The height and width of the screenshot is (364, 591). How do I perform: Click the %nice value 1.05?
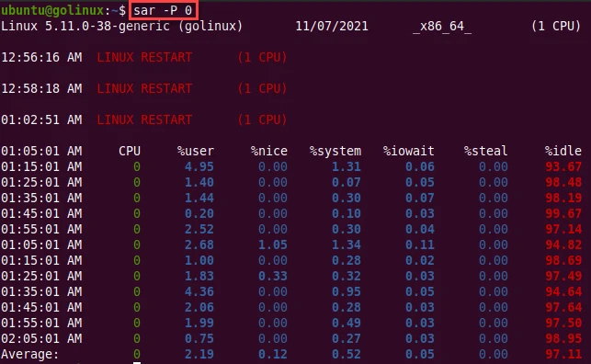(272, 245)
